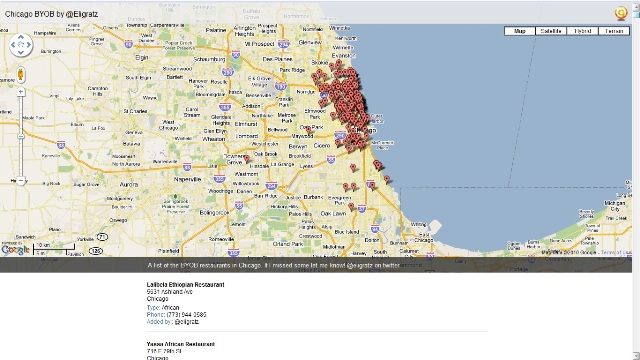
Task: Switch to Satellite view type
Action: click(551, 31)
